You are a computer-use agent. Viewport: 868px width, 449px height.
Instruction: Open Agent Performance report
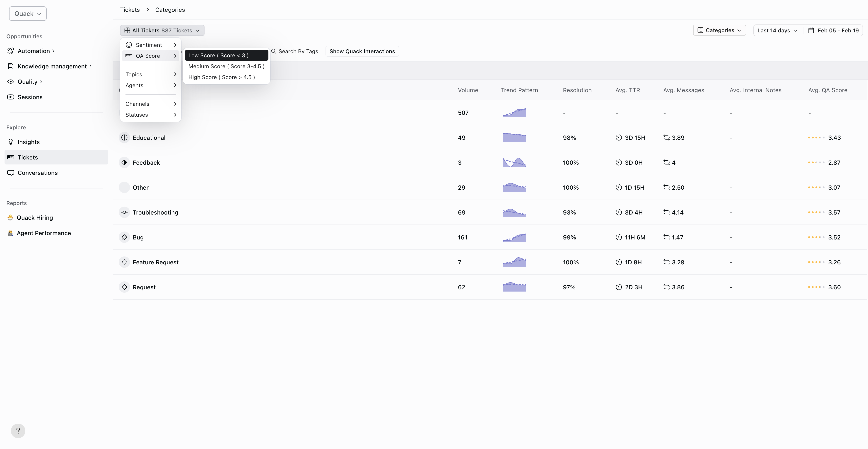44,233
